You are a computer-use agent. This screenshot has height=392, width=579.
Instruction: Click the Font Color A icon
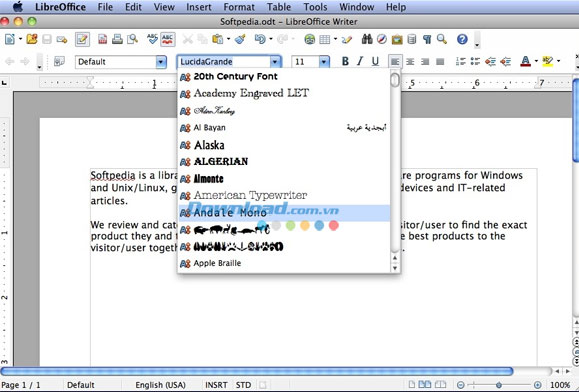[x=525, y=61]
